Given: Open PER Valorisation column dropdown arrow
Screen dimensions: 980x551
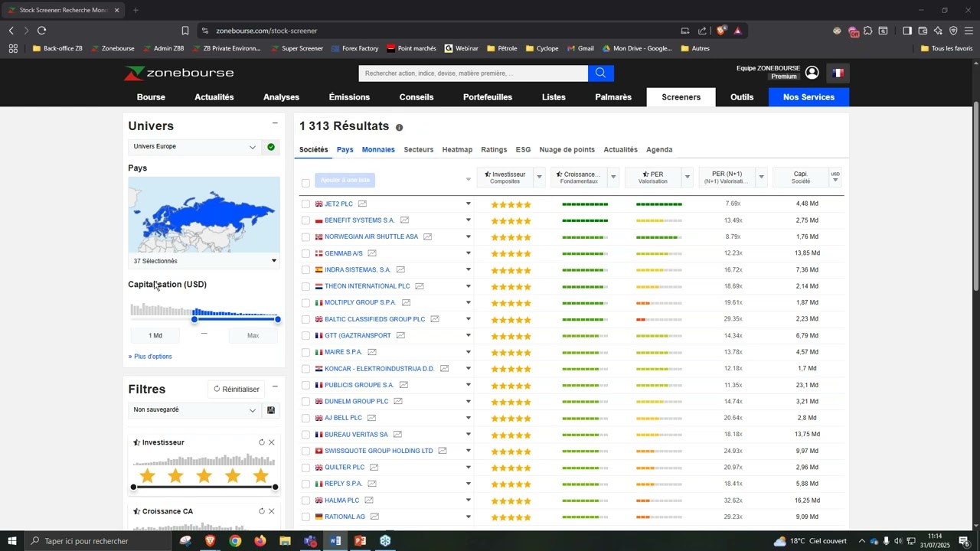Looking at the screenshot, I should (688, 177).
